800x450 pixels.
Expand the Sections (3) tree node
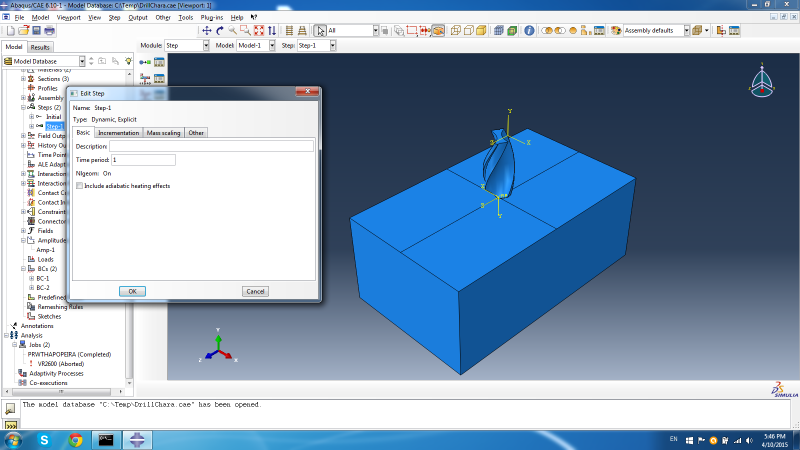(x=23, y=79)
